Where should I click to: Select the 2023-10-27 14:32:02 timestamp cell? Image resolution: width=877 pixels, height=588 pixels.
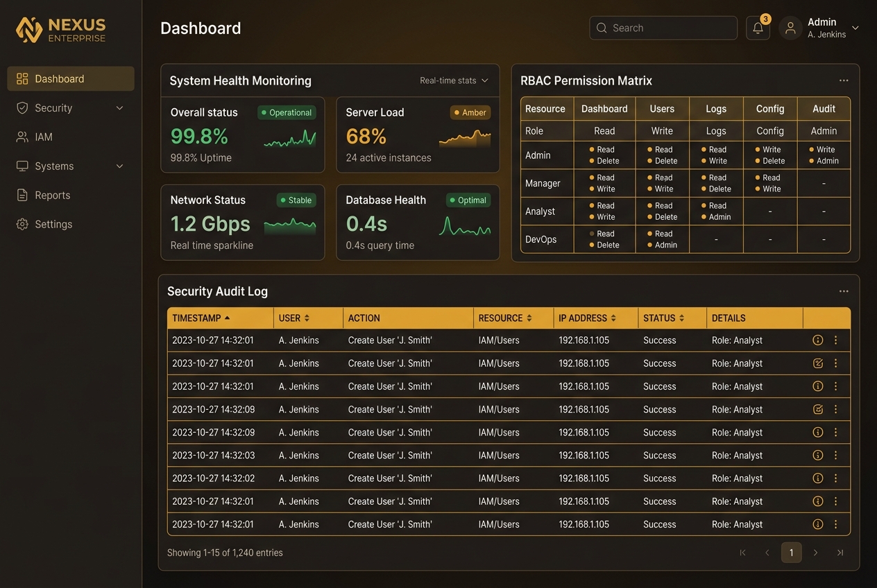[x=213, y=478]
